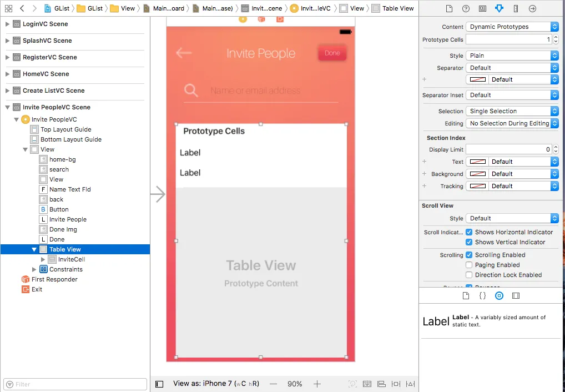Toggle Scrolling Enabled checkbox
The width and height of the screenshot is (565, 392).
pos(469,255)
